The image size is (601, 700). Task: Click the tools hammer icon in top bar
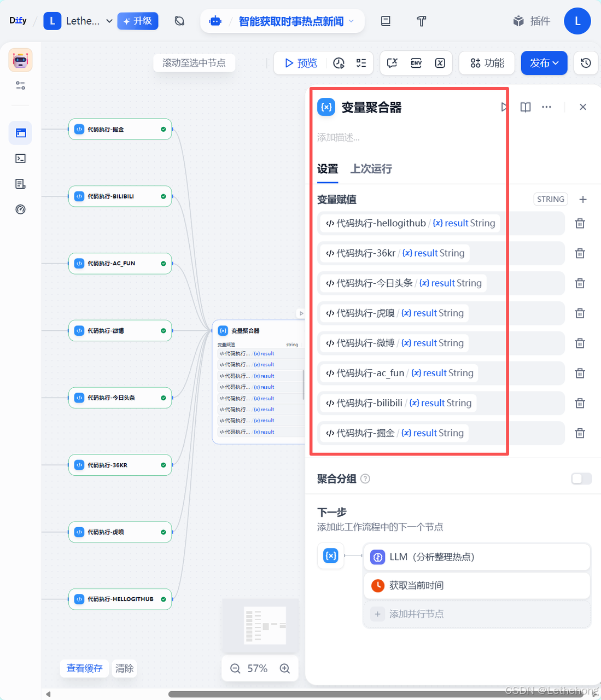point(421,21)
